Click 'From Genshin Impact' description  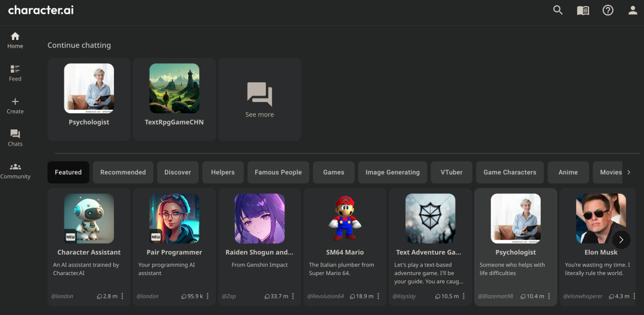click(259, 265)
